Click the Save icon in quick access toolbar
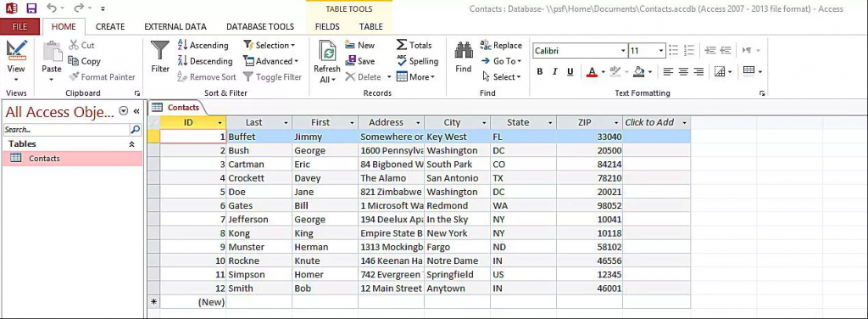The height and width of the screenshot is (319, 868). [31, 8]
